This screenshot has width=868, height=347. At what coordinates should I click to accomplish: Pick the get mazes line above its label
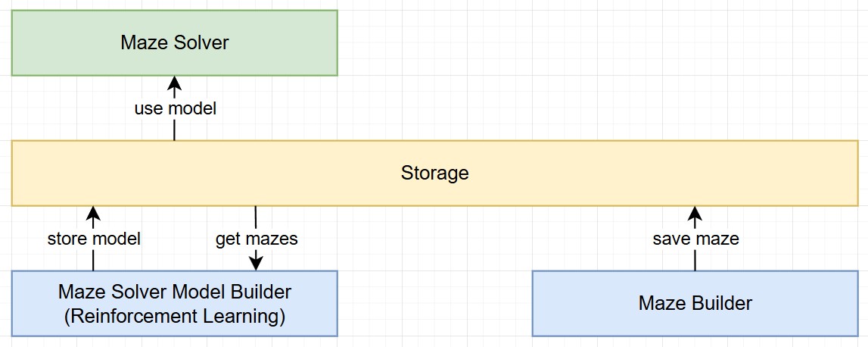tap(256, 217)
